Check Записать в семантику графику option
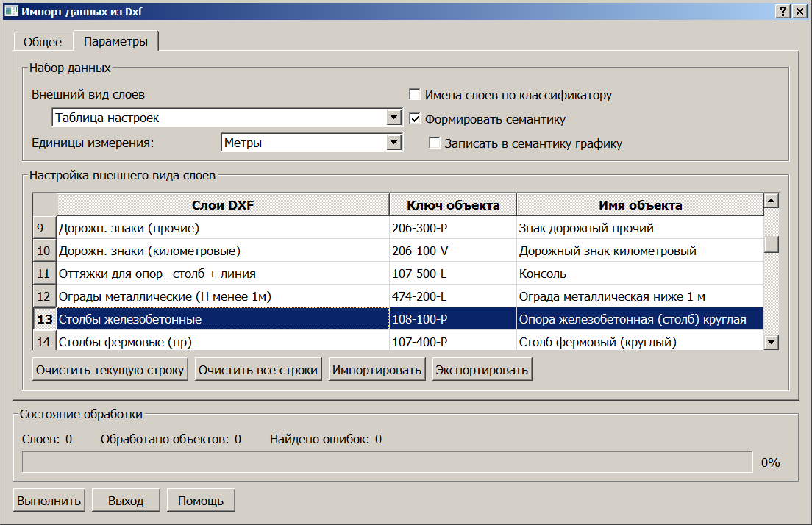The height and width of the screenshot is (525, 812). point(435,143)
